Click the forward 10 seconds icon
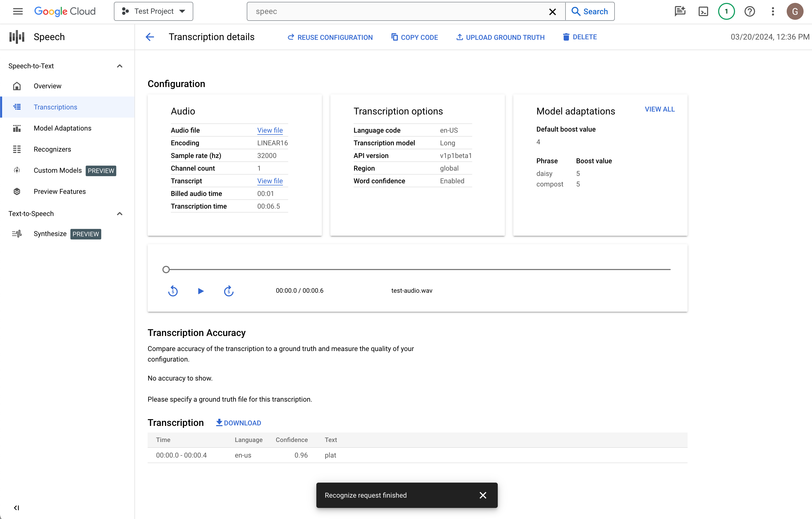Screen dimensions: 812x519 229,290
